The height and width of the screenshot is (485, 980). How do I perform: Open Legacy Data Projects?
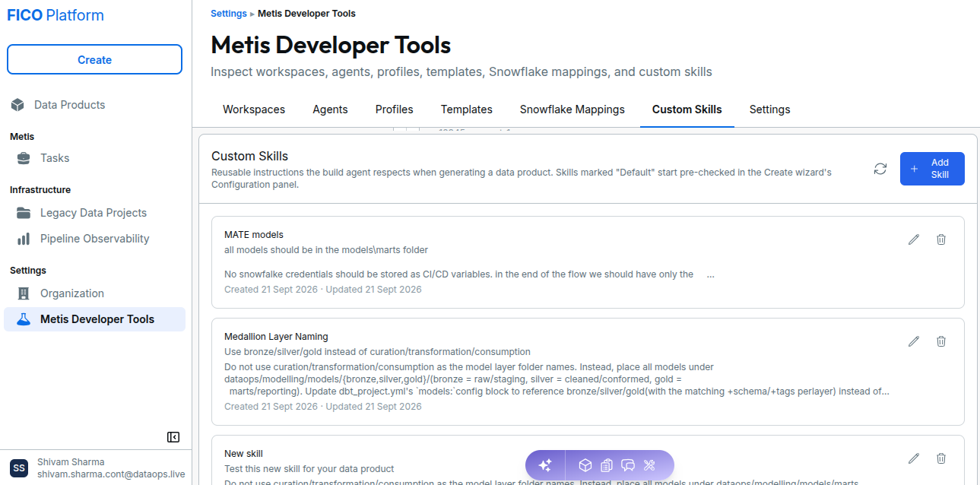[94, 213]
